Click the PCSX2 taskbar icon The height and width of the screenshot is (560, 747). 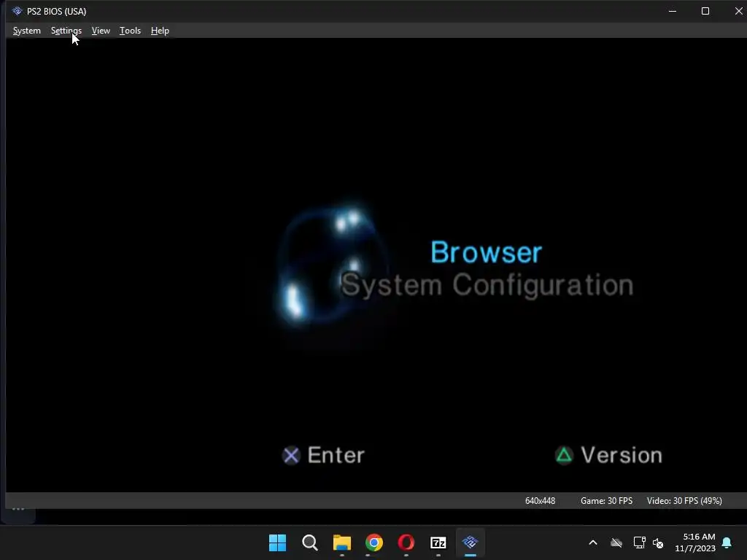(x=471, y=542)
